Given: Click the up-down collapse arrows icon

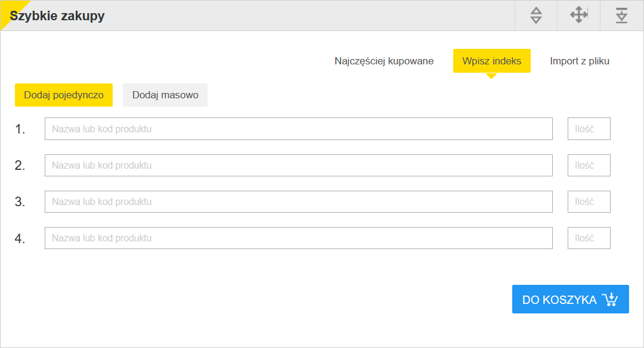Looking at the screenshot, I should coord(536,15).
